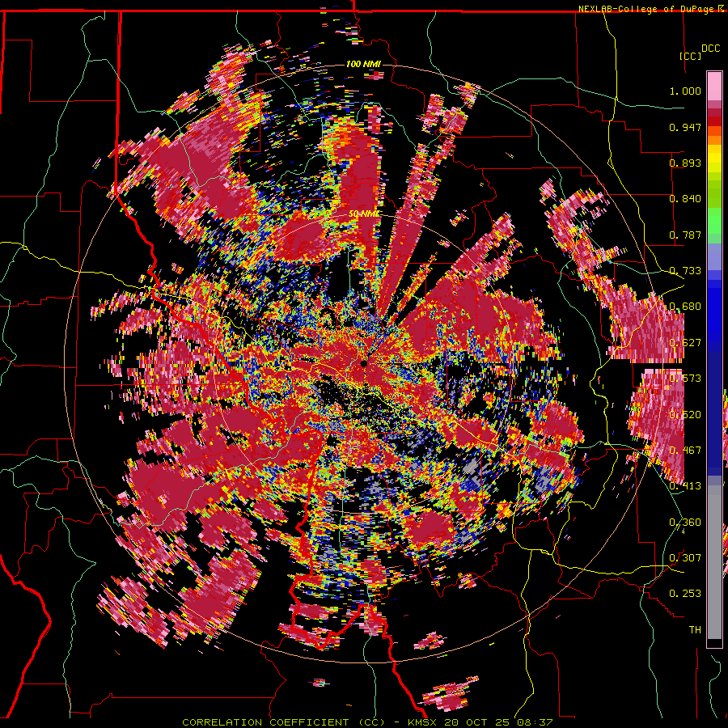Viewport: 728px width, 728px height.
Task: Select the 0.680 legend value
Action: point(685,307)
